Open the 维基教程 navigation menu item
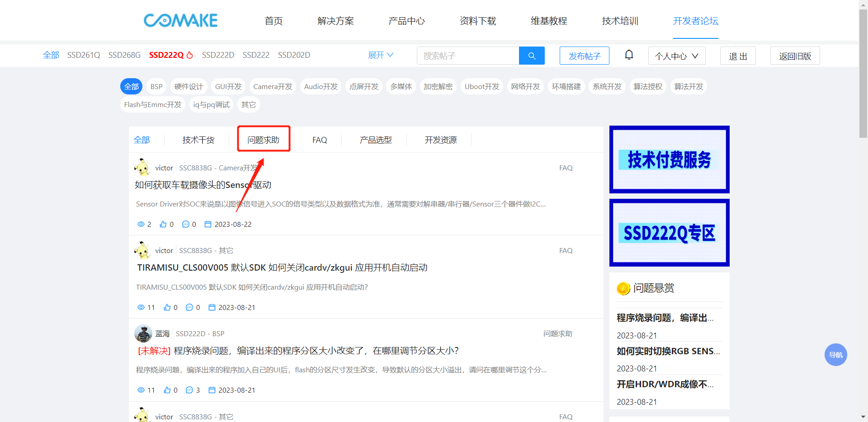Viewport: 868px width, 422px height. pos(549,21)
